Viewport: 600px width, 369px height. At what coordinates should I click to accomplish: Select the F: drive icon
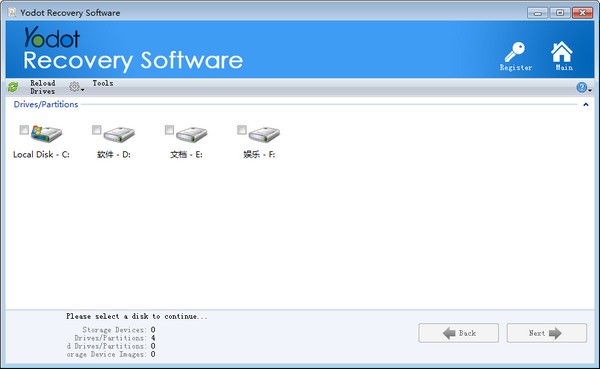tap(264, 134)
